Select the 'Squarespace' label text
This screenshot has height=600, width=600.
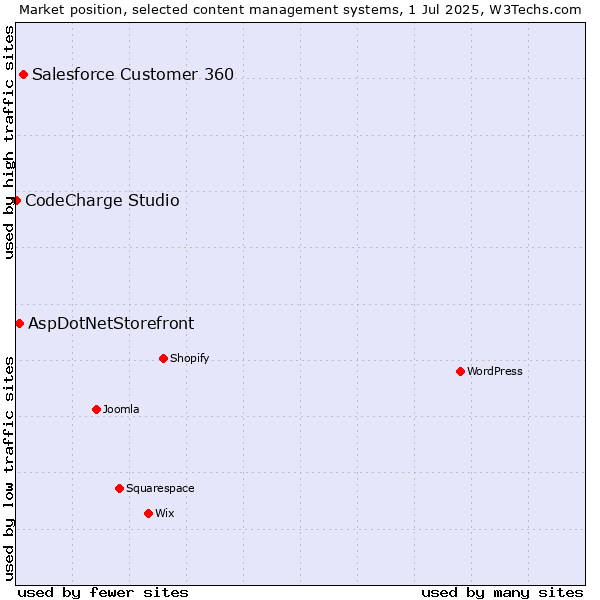(x=160, y=489)
